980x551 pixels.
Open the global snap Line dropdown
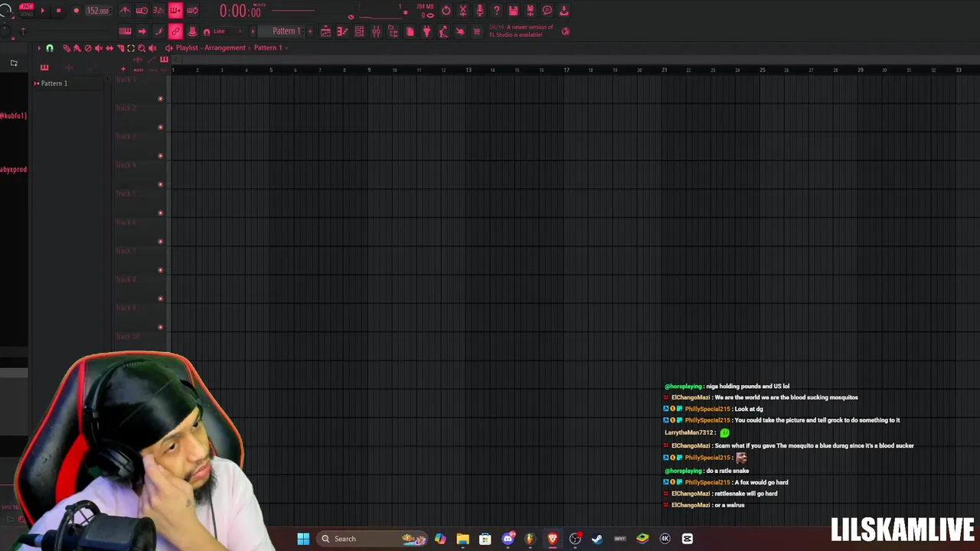click(x=227, y=31)
